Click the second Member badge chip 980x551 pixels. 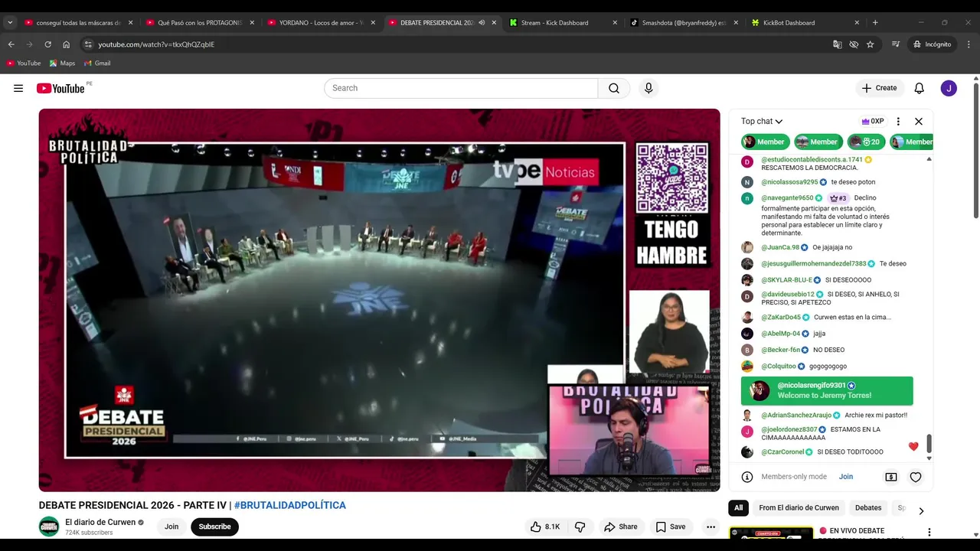(818, 142)
